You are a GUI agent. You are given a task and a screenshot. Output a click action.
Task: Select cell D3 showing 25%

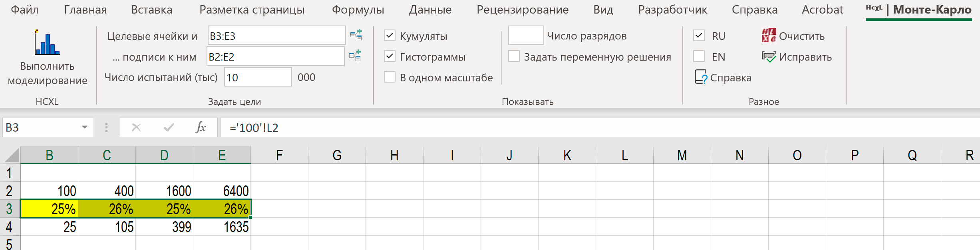point(164,209)
